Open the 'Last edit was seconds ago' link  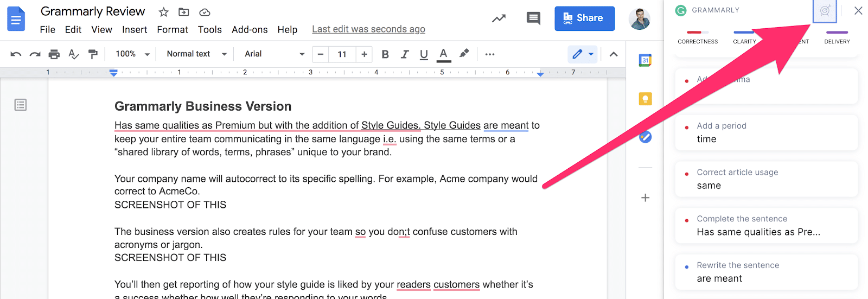(x=368, y=29)
